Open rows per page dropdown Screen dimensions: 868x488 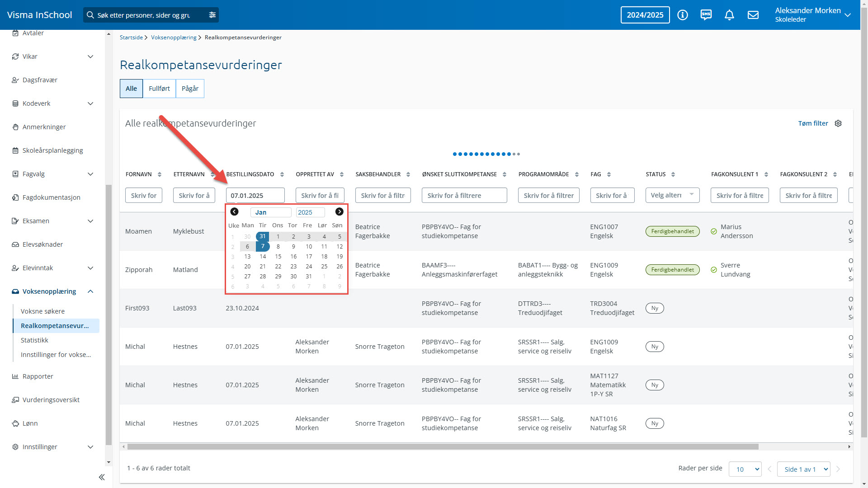[x=745, y=469]
